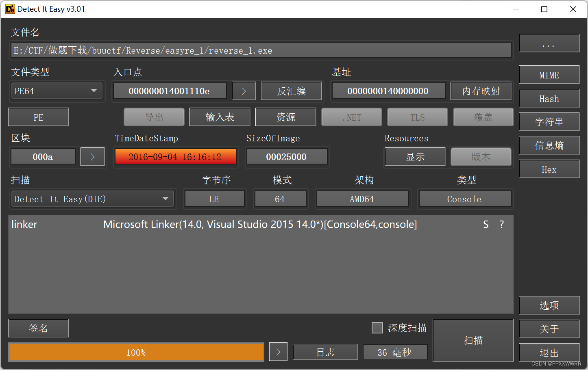Open the Detect It Easy(DiE) scan method dropdown
The height and width of the screenshot is (370, 588).
tap(93, 199)
